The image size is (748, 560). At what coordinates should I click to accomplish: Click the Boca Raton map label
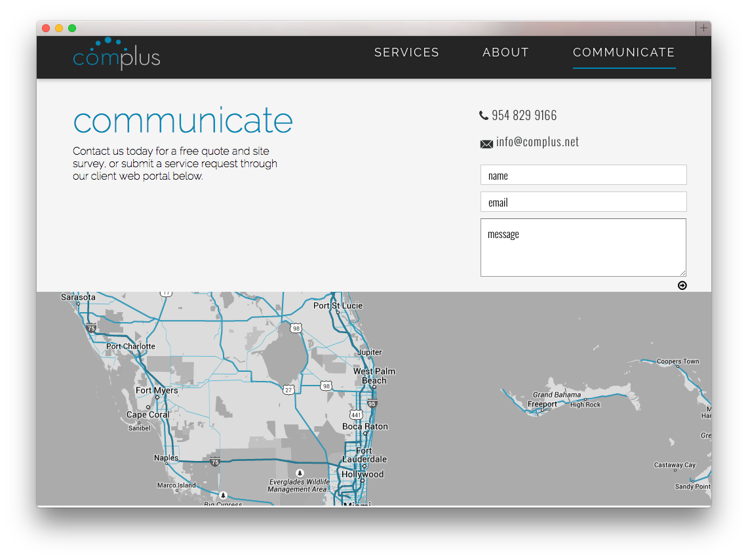[x=365, y=426]
